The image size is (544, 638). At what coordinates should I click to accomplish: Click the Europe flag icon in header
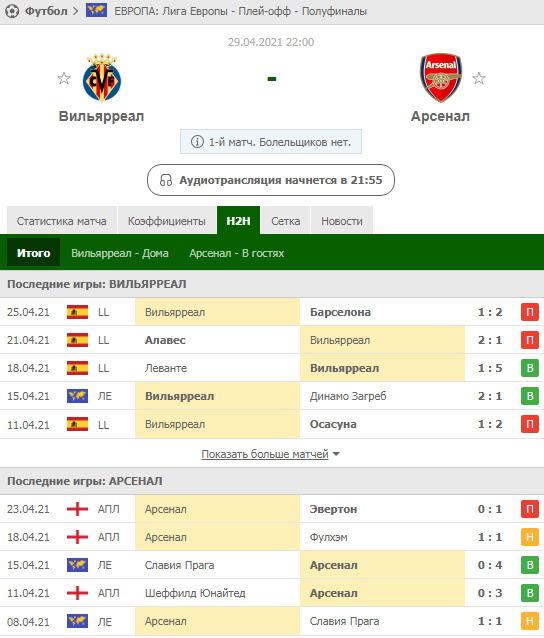click(x=96, y=10)
